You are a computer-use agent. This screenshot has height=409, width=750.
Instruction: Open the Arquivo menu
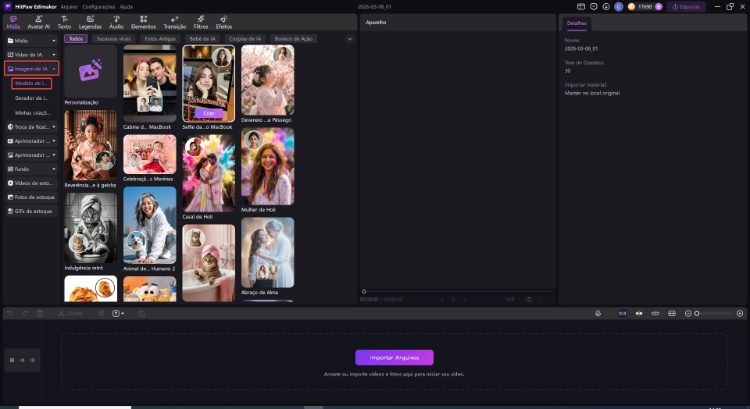(69, 7)
